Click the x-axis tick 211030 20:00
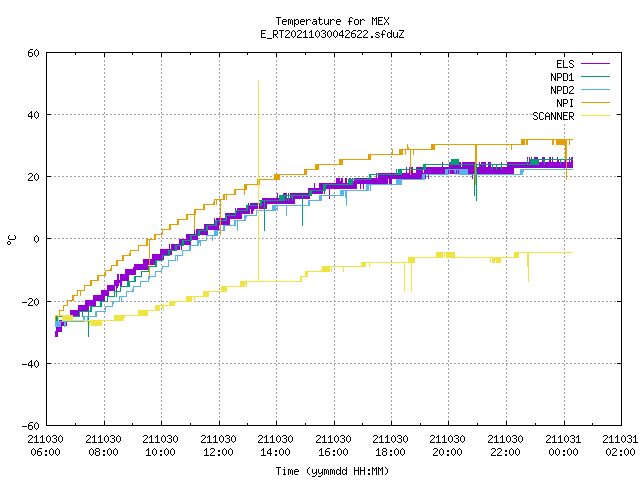Viewport: 640px width, 480px height. pos(448,446)
